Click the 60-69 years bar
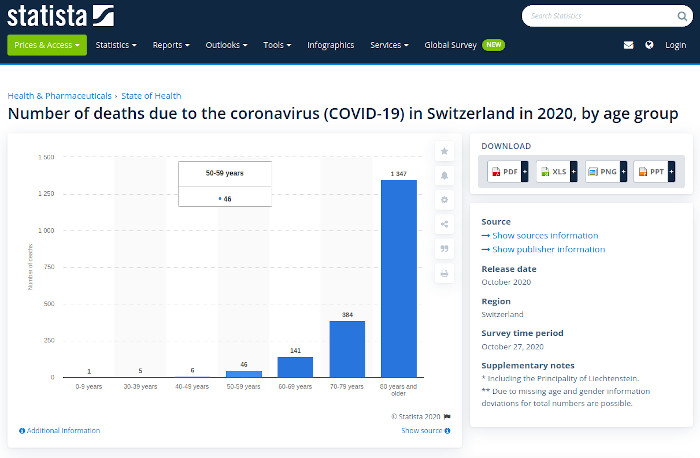Viewport: 700px width, 458px height. (x=295, y=367)
